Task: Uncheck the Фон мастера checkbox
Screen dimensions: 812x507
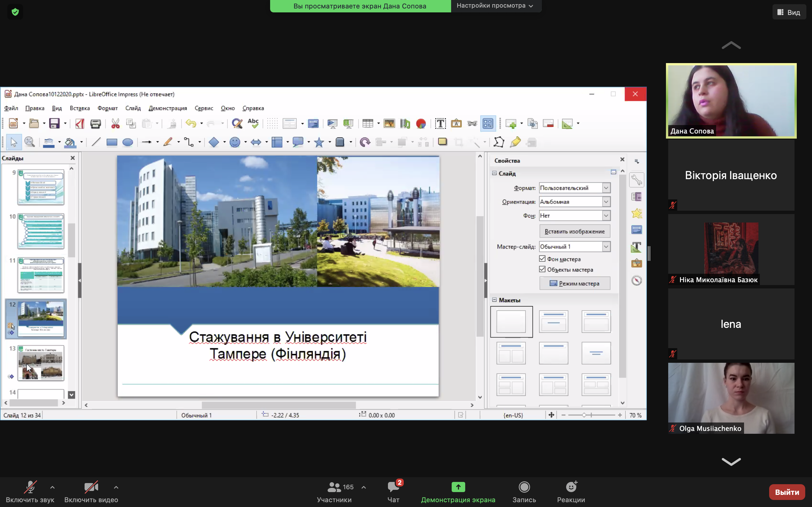Action: [542, 259]
